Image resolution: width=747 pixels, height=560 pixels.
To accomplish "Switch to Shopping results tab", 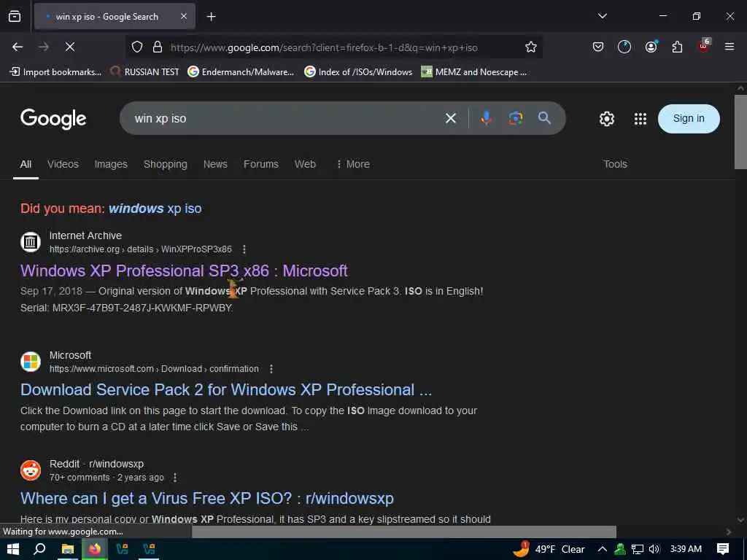I will click(x=166, y=164).
